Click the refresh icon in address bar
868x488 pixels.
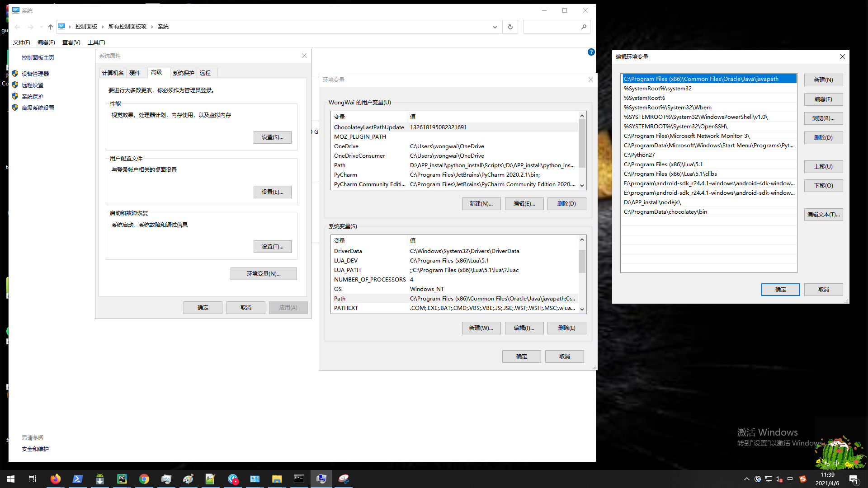pyautogui.click(x=510, y=27)
